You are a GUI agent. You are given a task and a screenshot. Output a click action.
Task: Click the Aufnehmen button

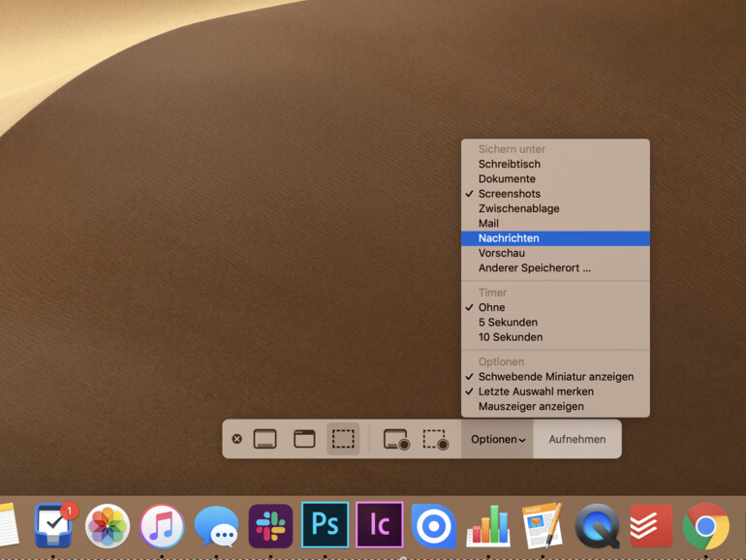tap(576, 439)
